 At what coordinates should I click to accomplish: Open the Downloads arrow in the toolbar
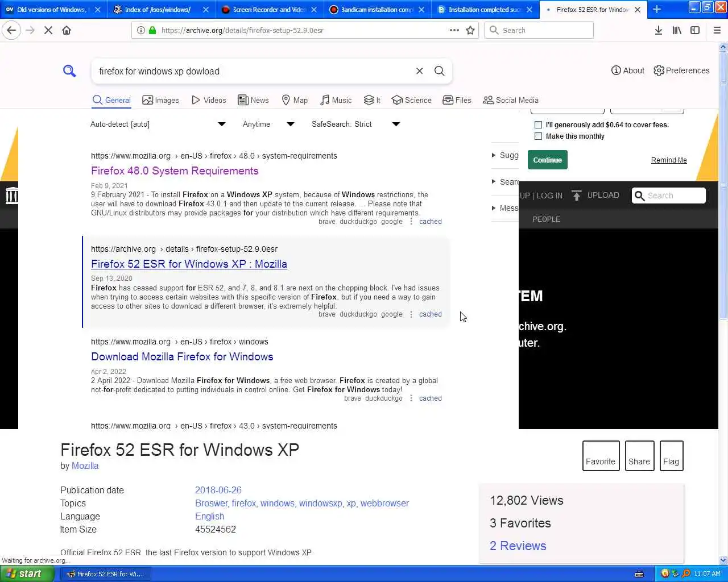coord(658,30)
